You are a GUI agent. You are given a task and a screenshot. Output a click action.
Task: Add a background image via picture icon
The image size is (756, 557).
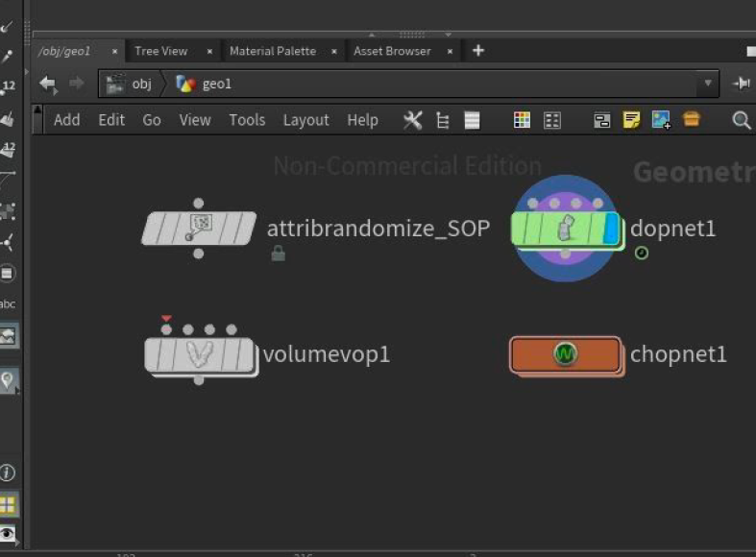[661, 119]
